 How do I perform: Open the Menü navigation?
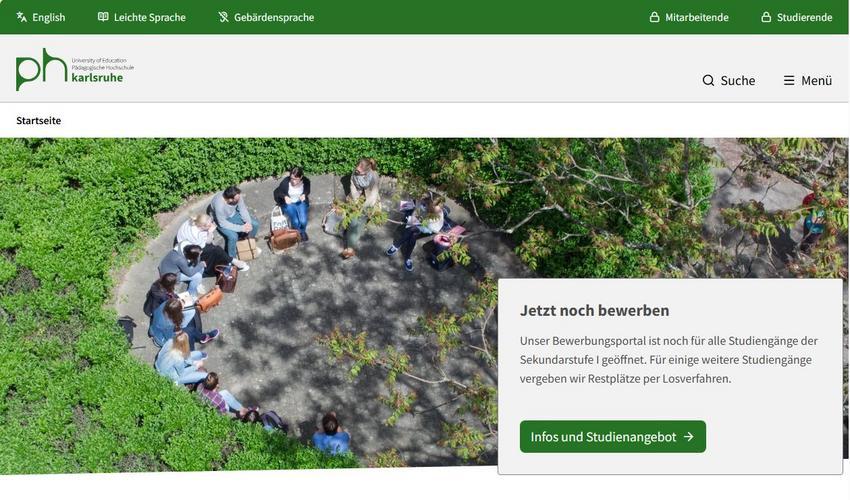(808, 80)
